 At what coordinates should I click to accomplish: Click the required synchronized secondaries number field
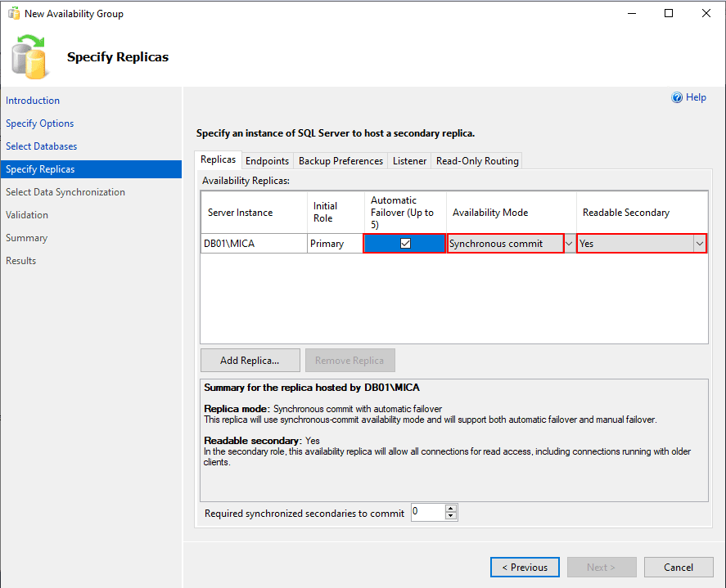pyautogui.click(x=426, y=513)
